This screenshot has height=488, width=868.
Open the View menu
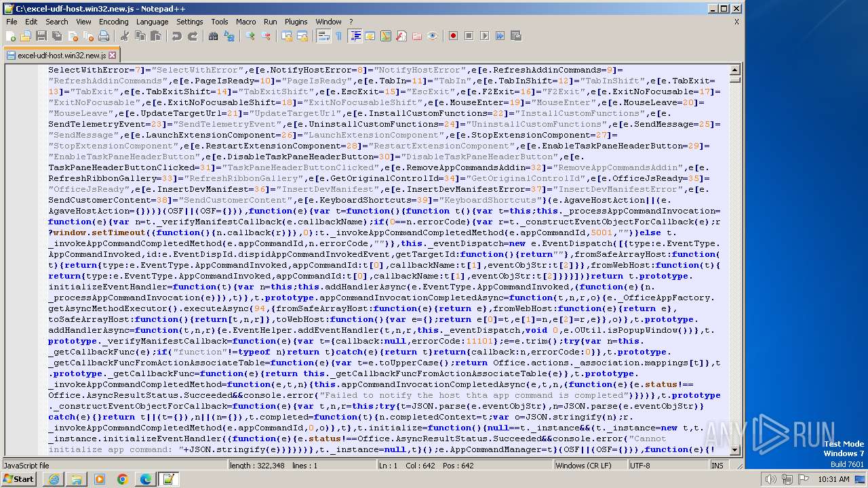(83, 22)
